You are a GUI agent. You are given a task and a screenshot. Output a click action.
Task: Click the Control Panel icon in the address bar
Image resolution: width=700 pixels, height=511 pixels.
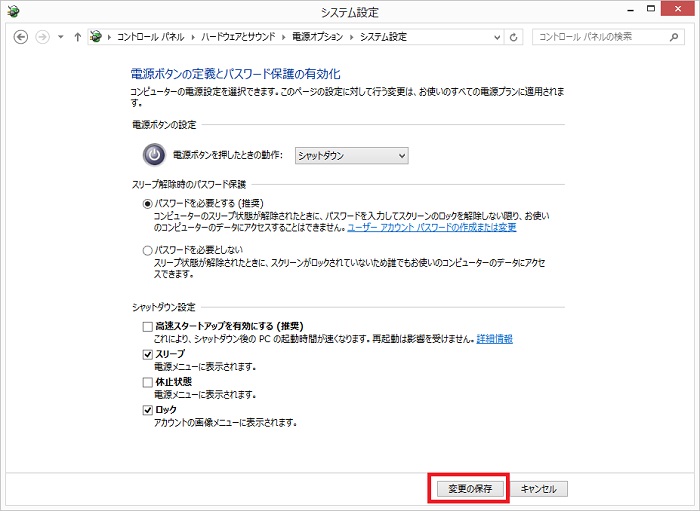(x=96, y=37)
